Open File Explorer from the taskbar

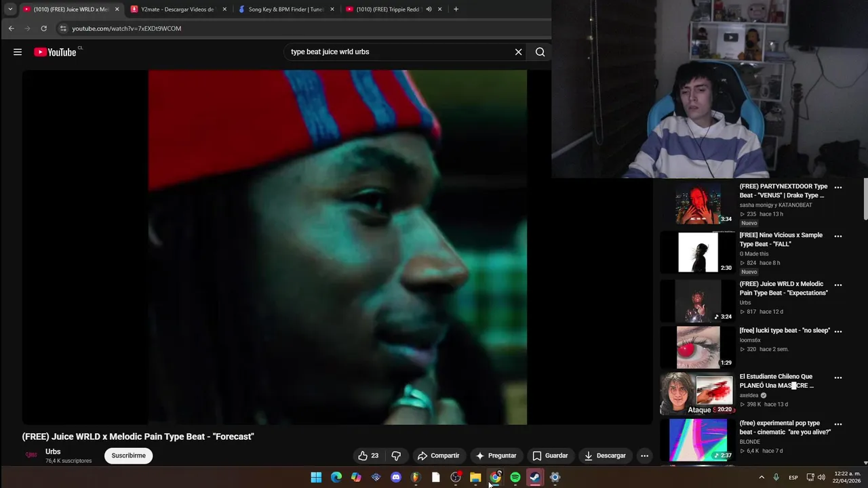click(475, 477)
